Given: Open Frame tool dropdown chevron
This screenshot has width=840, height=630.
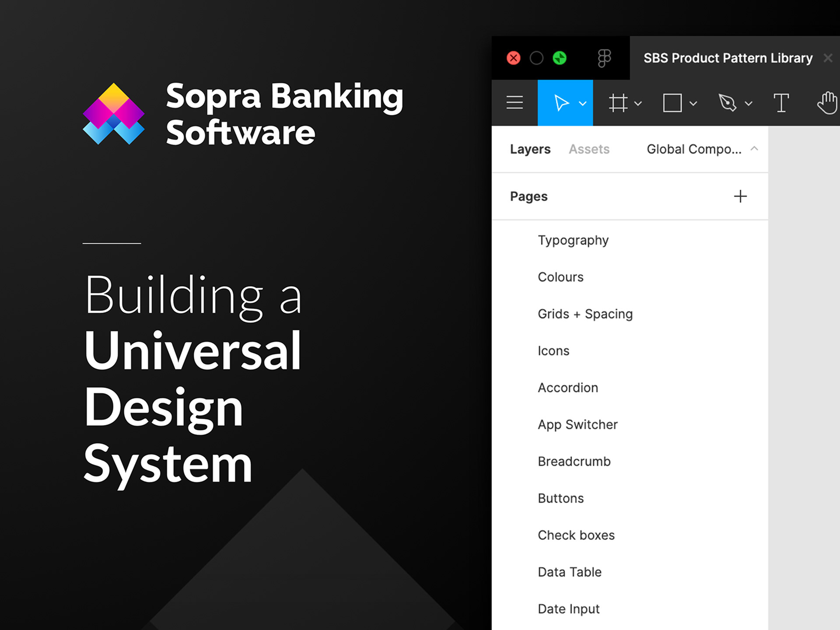Looking at the screenshot, I should (x=638, y=104).
